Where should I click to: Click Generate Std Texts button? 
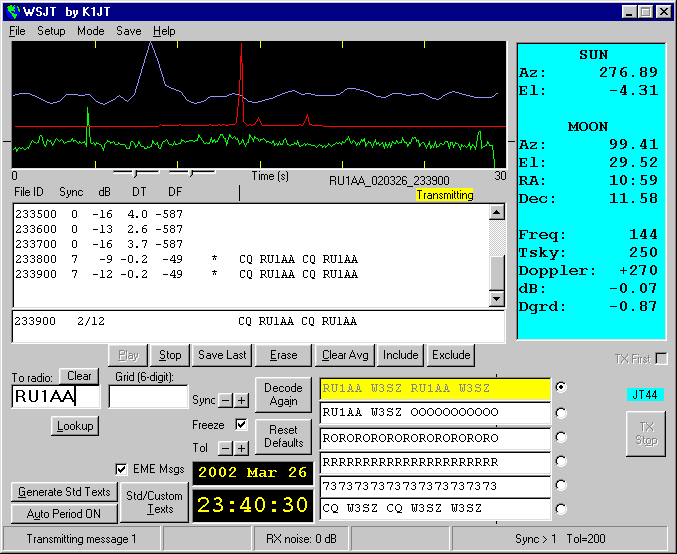[64, 492]
